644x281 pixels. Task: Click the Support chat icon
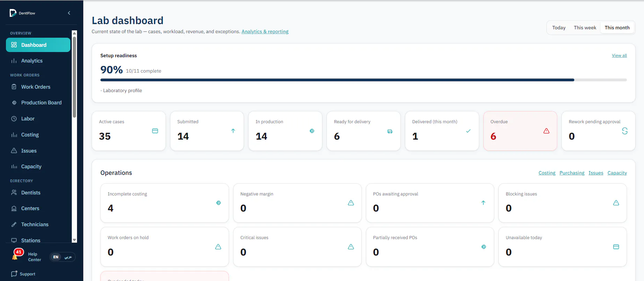(x=14, y=274)
